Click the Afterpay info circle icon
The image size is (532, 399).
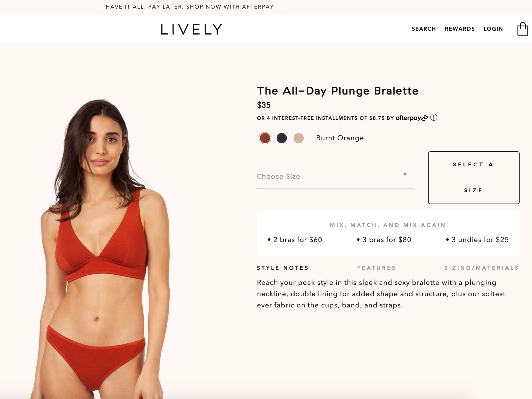point(434,117)
